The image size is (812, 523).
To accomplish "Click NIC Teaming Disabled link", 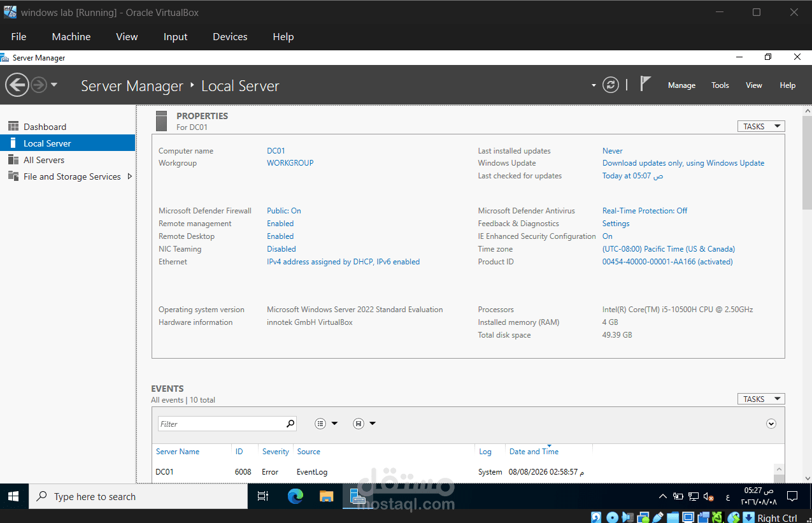I will pyautogui.click(x=281, y=249).
